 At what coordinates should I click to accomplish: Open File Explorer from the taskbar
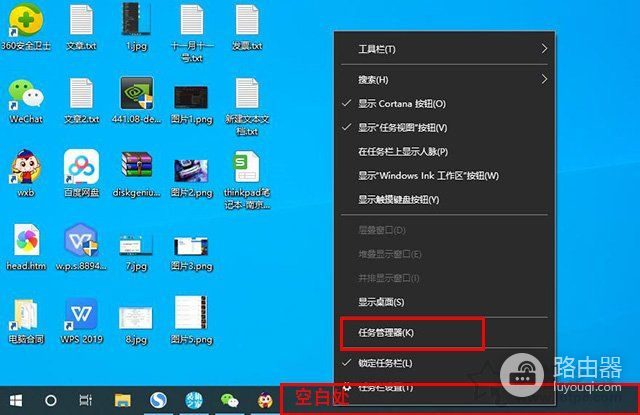(x=122, y=400)
